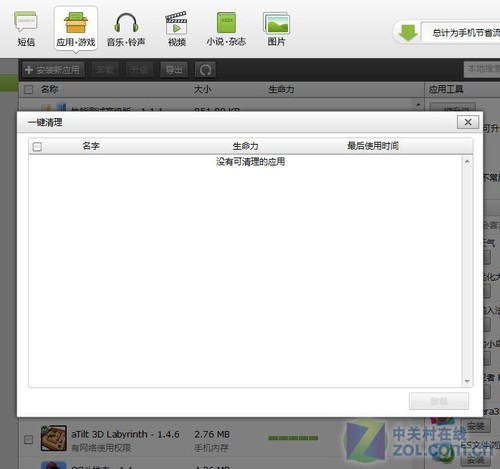Open the 短信 messages section
The width and height of the screenshot is (500, 469).
[x=26, y=29]
